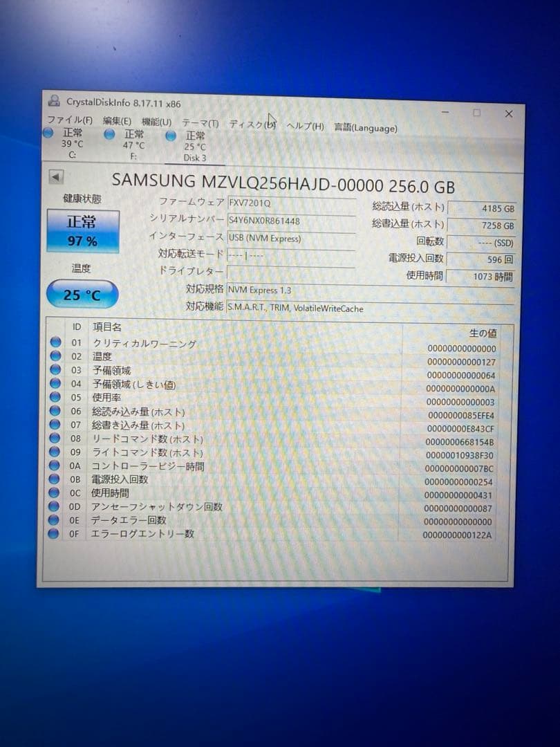Click status icon for 0B 電源投入回数
The height and width of the screenshot is (747, 560).
(55, 479)
